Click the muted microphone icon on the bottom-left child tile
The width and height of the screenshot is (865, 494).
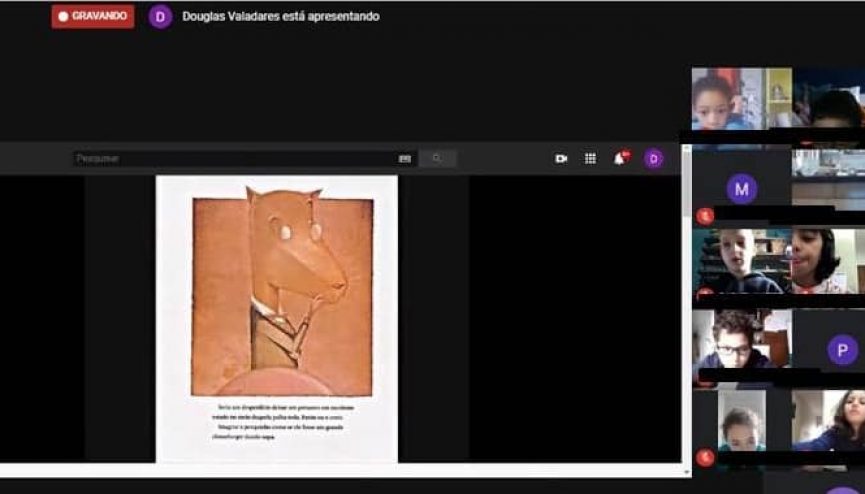[704, 458]
